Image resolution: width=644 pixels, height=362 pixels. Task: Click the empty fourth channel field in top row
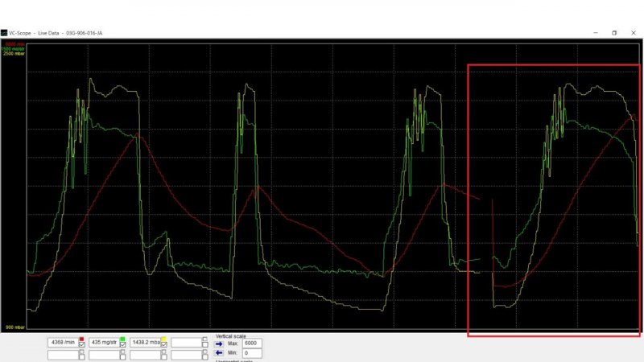(186, 343)
